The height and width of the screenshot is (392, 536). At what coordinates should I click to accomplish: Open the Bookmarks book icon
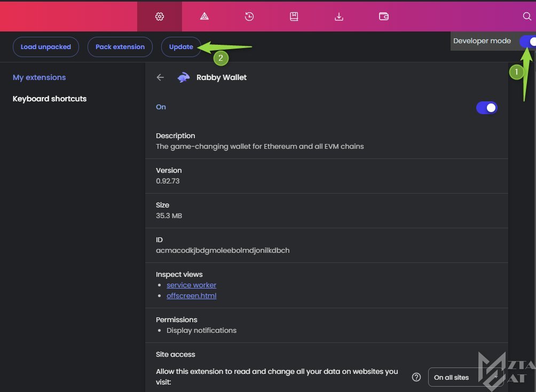point(294,17)
